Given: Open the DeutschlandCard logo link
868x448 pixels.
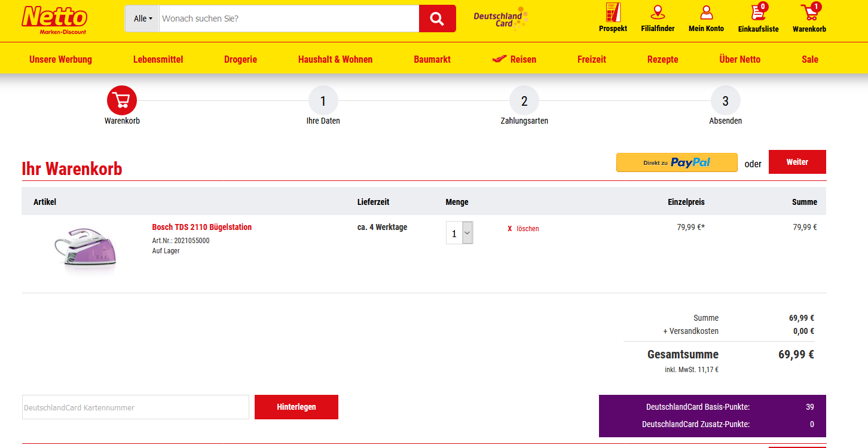Looking at the screenshot, I should pos(500,19).
